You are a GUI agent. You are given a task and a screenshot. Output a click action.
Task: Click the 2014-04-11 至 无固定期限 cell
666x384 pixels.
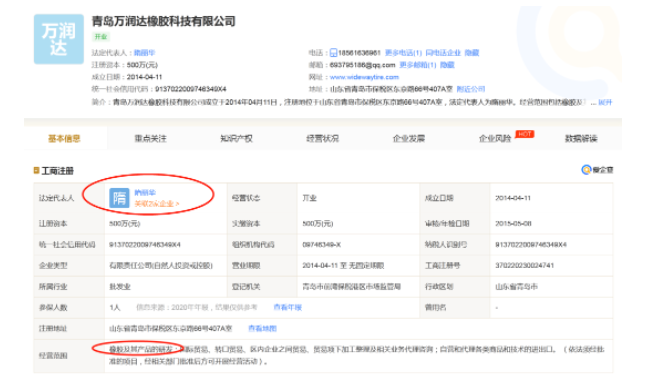pos(343,265)
